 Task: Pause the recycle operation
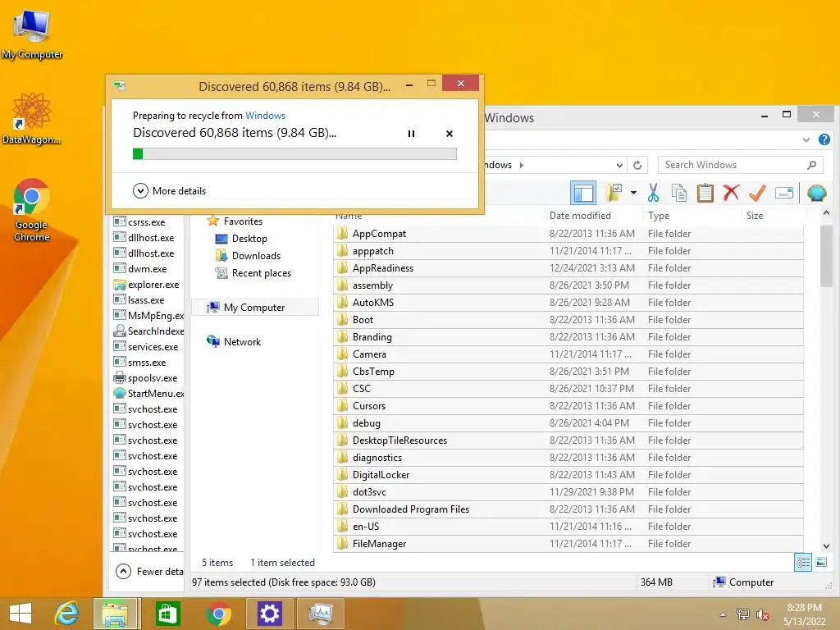point(411,134)
